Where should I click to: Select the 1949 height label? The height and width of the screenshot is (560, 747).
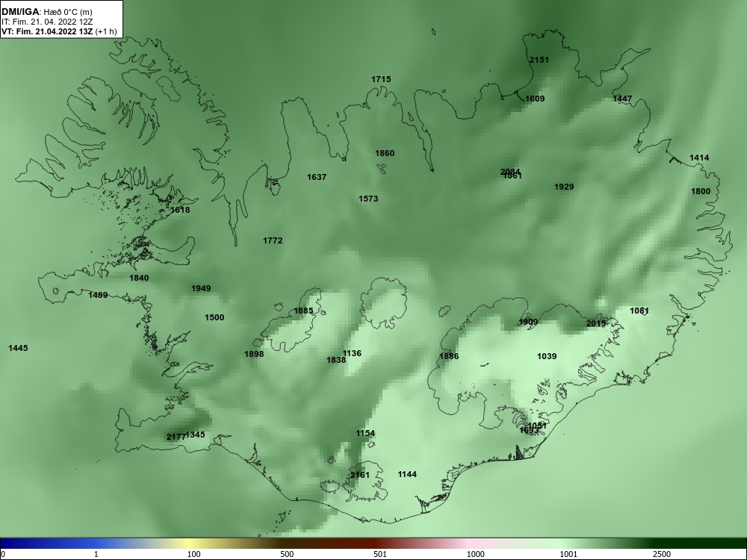pyautogui.click(x=201, y=288)
